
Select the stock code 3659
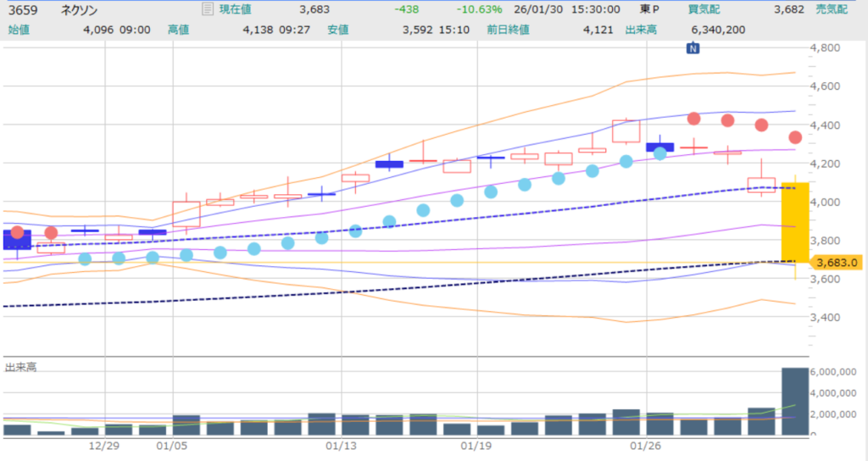tap(21, 9)
